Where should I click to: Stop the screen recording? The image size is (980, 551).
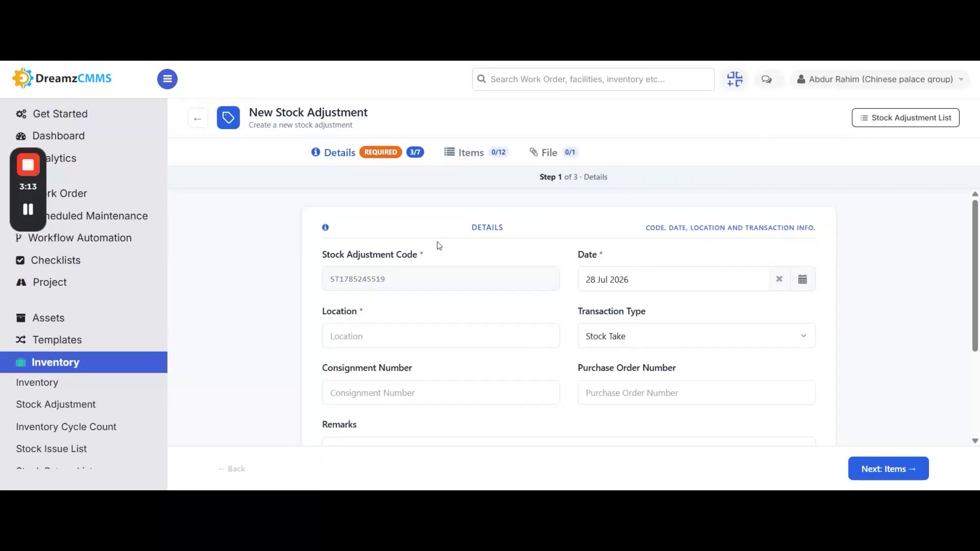click(28, 165)
